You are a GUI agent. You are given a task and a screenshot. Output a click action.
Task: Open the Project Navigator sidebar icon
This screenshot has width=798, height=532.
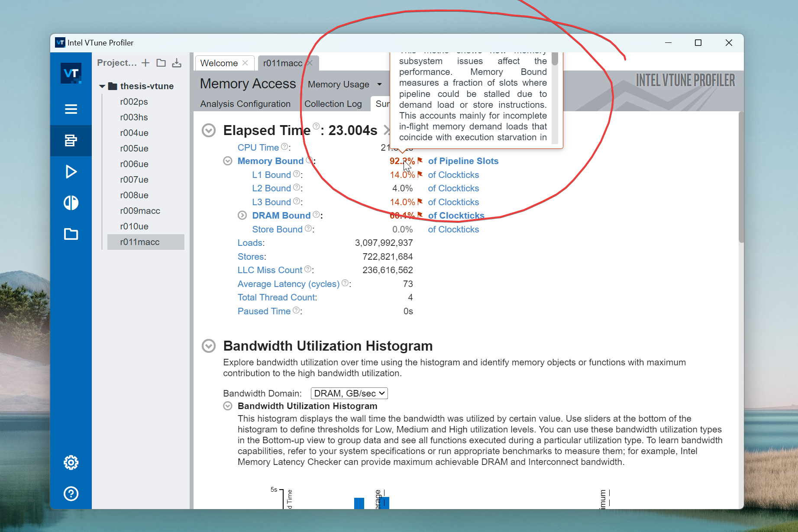click(x=71, y=140)
